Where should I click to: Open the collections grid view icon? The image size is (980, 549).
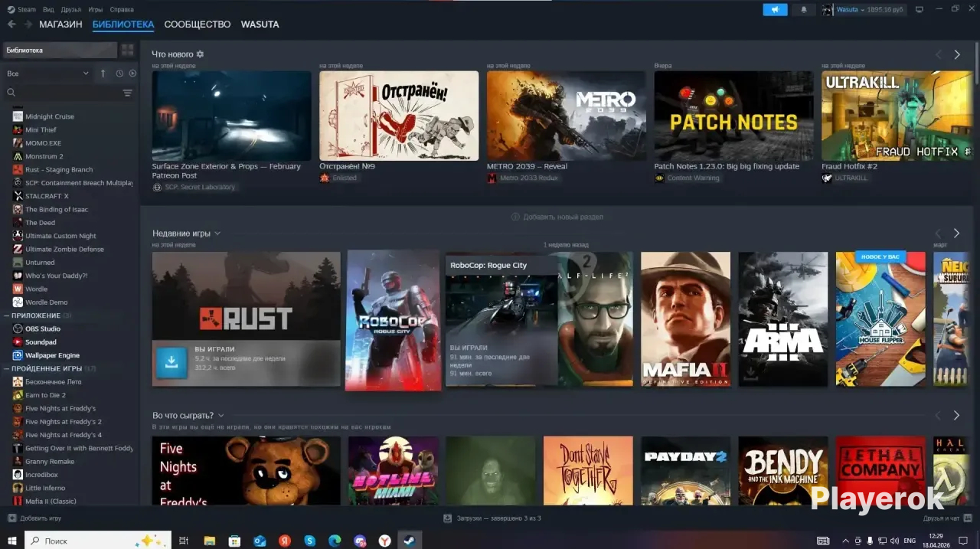coord(127,50)
